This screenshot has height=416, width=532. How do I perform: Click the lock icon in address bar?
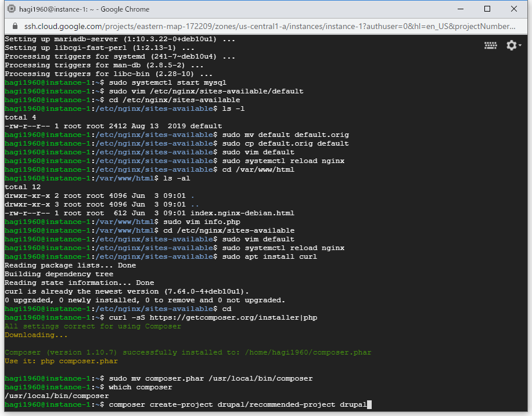tap(15, 27)
